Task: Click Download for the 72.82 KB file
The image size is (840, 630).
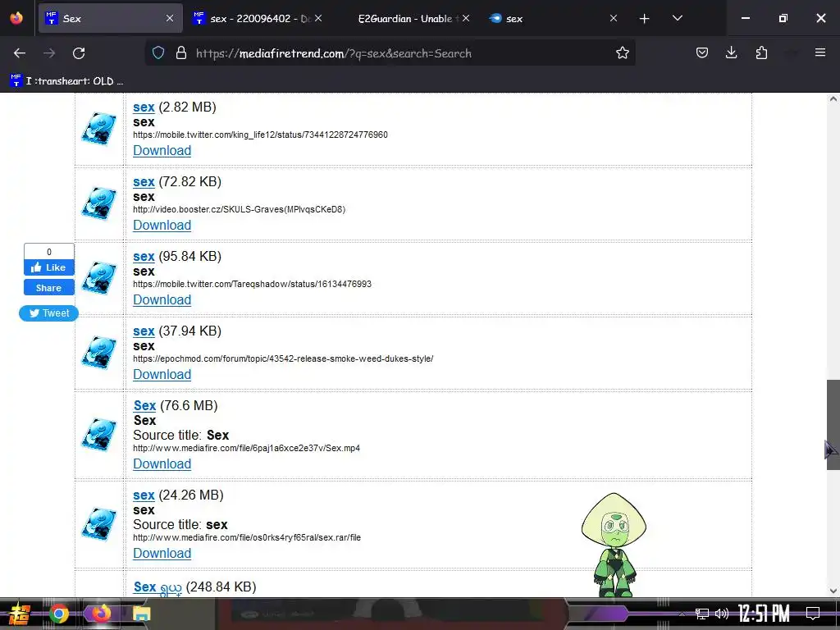Action: [x=162, y=225]
